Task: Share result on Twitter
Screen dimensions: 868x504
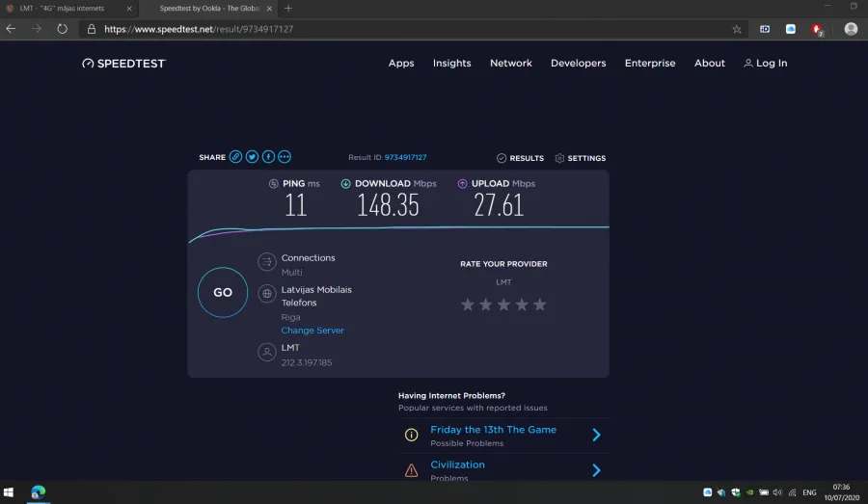Action: pyautogui.click(x=252, y=157)
